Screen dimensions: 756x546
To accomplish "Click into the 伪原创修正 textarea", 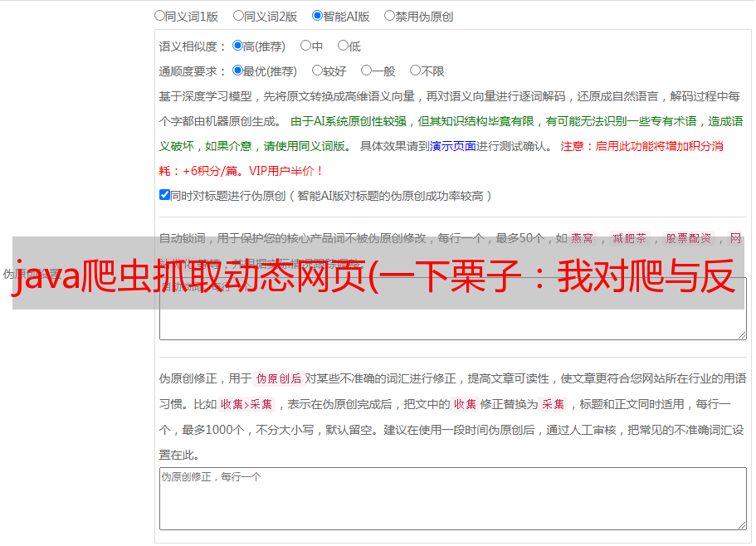I will pyautogui.click(x=453, y=499).
